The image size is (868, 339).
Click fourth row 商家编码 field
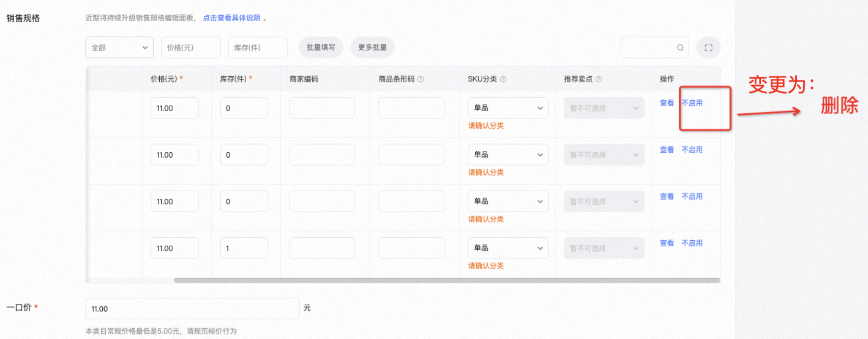point(322,248)
